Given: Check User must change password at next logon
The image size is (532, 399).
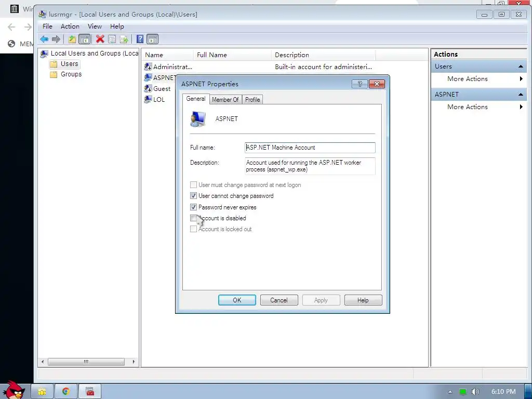Looking at the screenshot, I should click(193, 185).
